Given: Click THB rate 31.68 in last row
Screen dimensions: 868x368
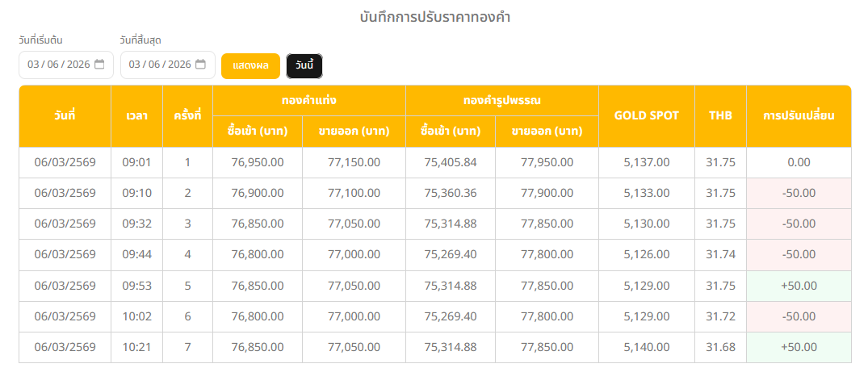Looking at the screenshot, I should [x=720, y=347].
